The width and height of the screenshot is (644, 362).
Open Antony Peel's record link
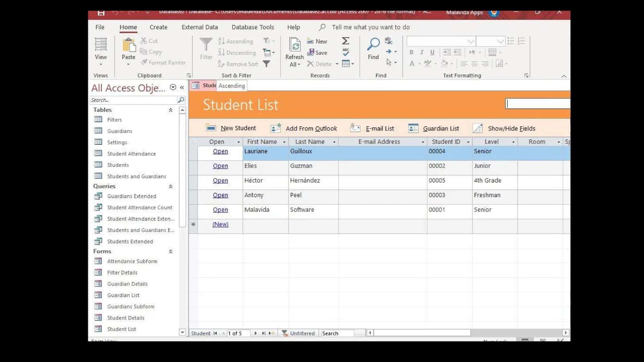[220, 195]
